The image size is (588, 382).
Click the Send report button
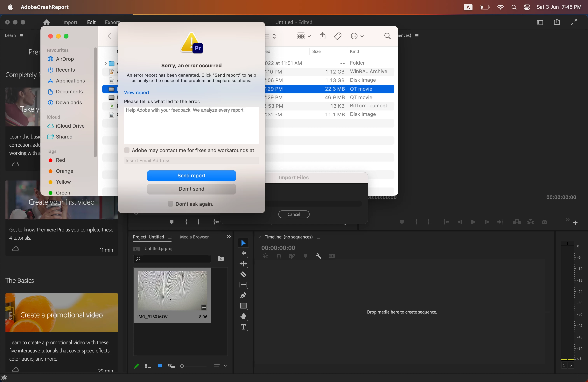coord(191,176)
